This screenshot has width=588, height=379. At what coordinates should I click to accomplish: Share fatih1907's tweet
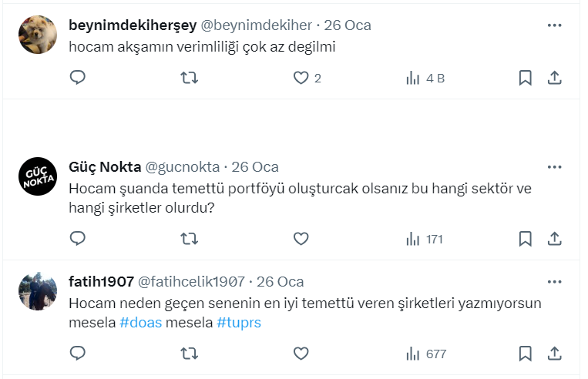(x=554, y=354)
